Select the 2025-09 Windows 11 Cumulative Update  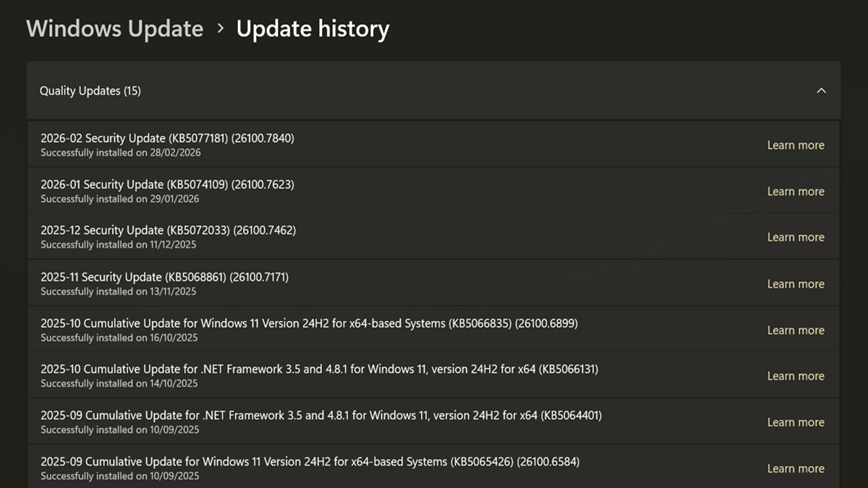(310, 462)
